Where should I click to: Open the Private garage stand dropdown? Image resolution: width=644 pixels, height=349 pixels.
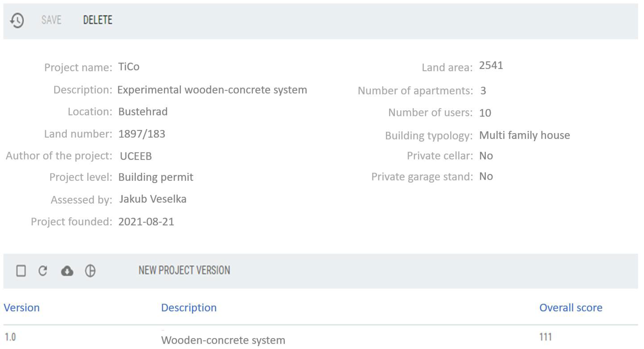486,177
